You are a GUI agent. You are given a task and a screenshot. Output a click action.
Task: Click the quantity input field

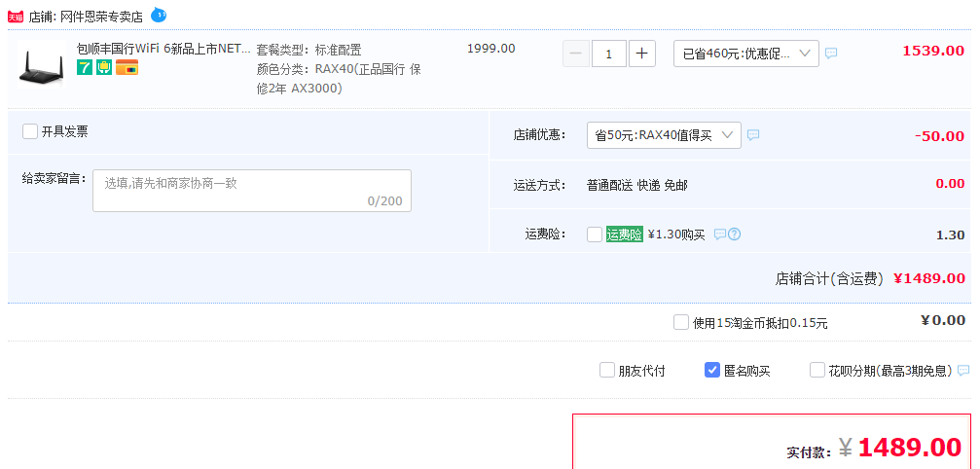(x=609, y=54)
